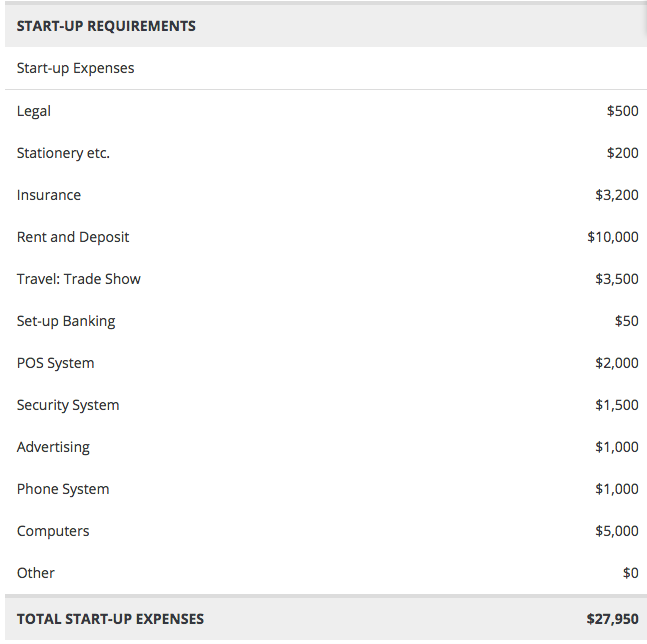This screenshot has width=647, height=644.
Task: Click the Start-up Expenses subheading
Action: tap(76, 68)
